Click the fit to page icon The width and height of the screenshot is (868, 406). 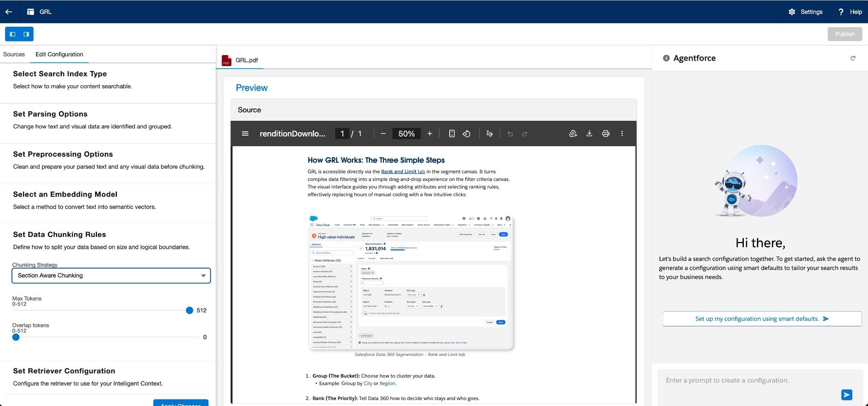point(452,133)
